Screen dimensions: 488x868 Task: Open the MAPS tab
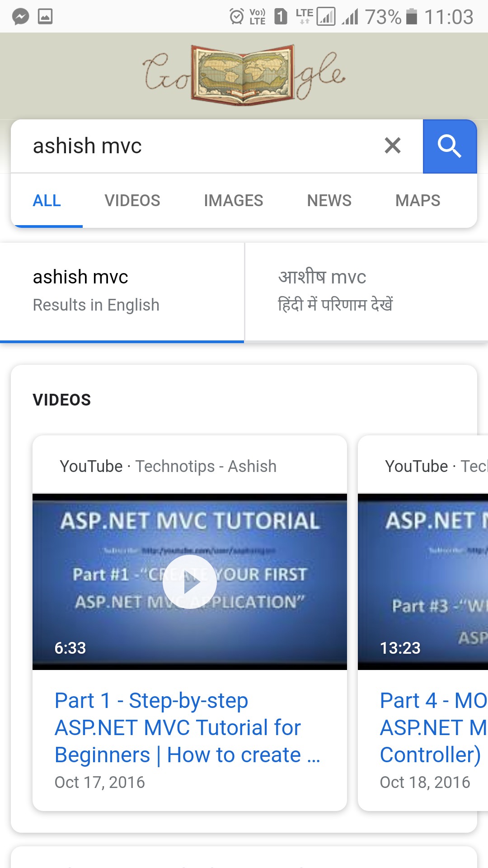(x=418, y=201)
